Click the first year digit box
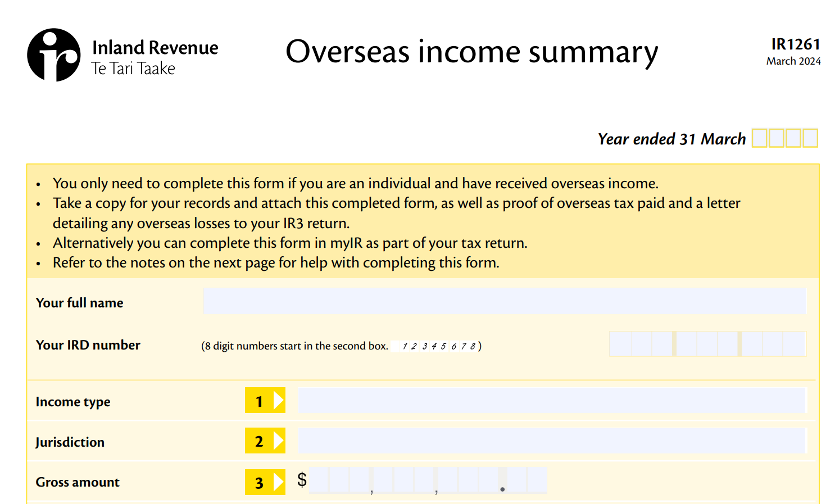Screen dimensions: 835x504 (759, 138)
